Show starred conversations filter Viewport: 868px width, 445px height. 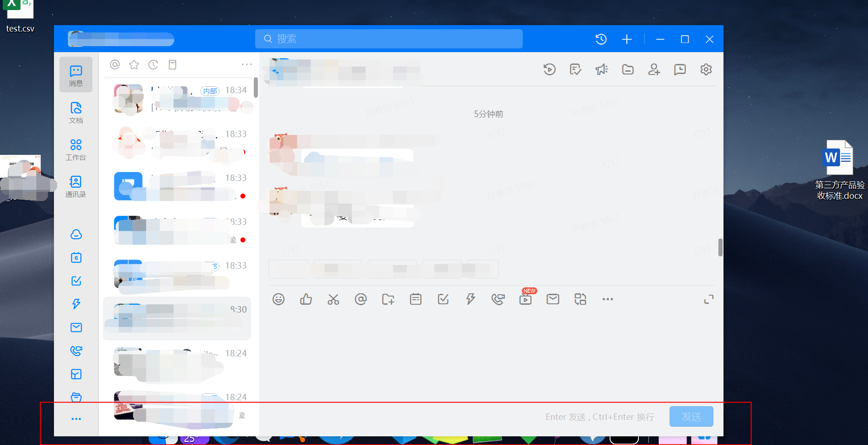[134, 65]
